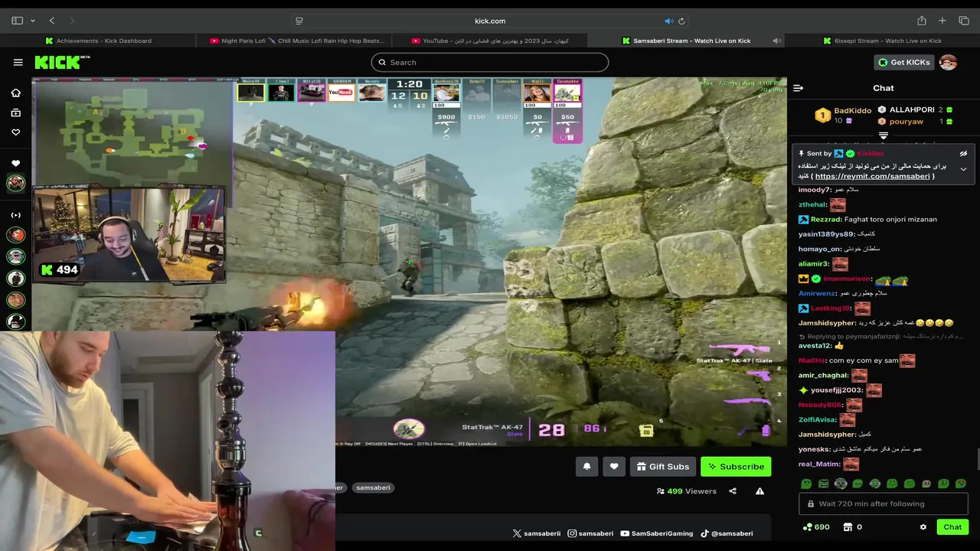Mute audio via address bar speaker icon
The image size is (980, 551).
coord(668,21)
